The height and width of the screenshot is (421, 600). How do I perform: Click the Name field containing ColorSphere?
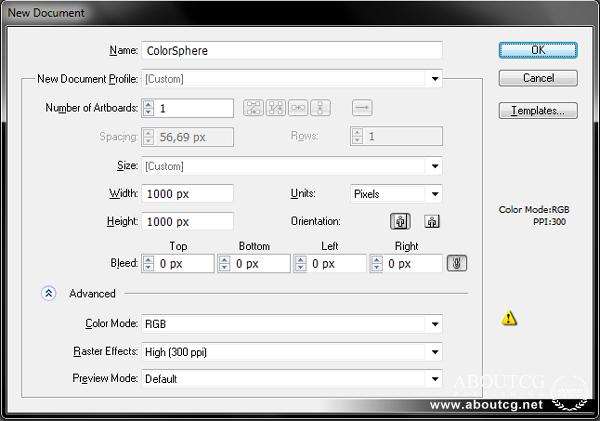pos(292,50)
